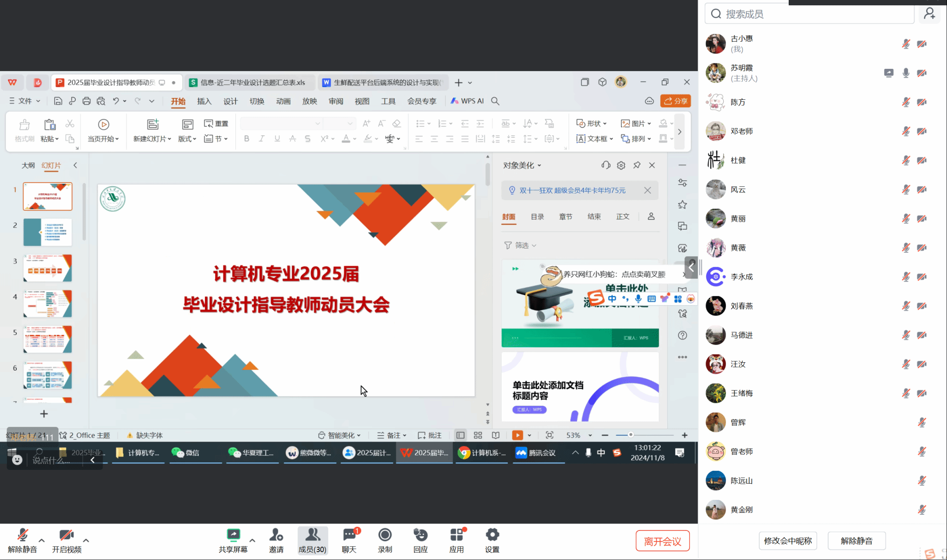The height and width of the screenshot is (560, 947).
Task: Open the Reactions icon
Action: point(420,536)
